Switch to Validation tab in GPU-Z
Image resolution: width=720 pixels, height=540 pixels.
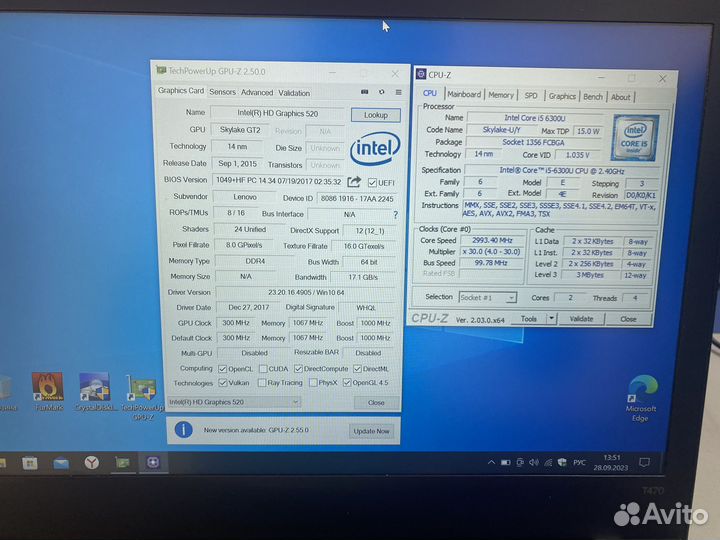[294, 93]
